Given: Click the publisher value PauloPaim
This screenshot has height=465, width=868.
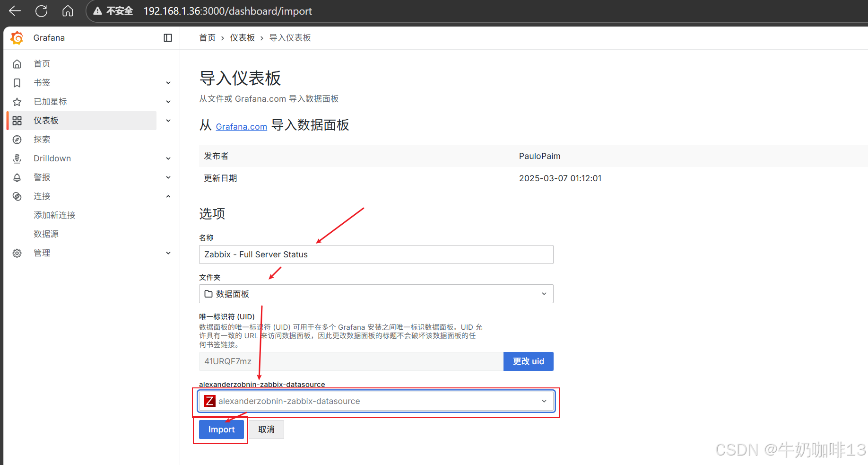Looking at the screenshot, I should 539,156.
